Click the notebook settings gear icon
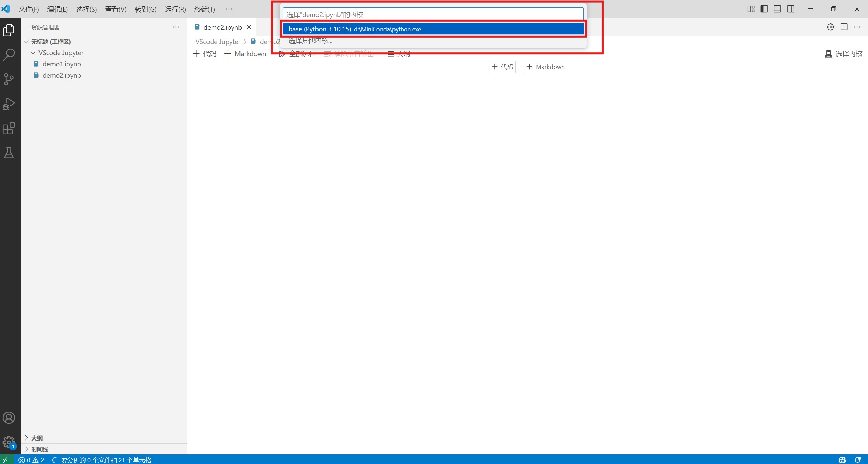The width and height of the screenshot is (868, 464). click(x=830, y=27)
